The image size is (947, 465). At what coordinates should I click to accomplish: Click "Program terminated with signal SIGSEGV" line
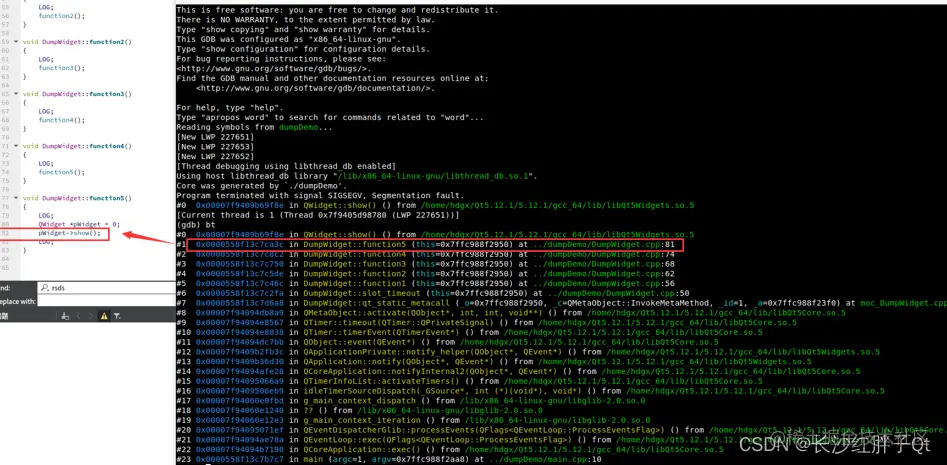point(320,196)
